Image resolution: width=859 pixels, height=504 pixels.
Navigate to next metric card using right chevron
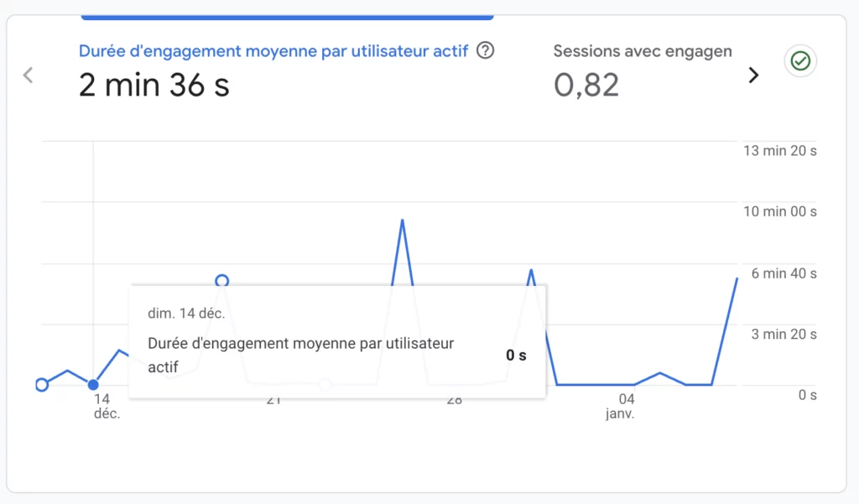(x=753, y=75)
